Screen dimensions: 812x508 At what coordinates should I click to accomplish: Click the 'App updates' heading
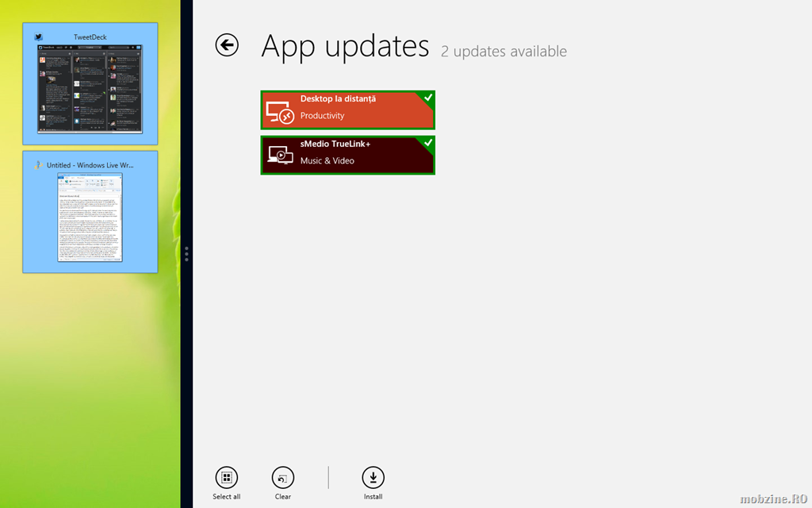[345, 47]
